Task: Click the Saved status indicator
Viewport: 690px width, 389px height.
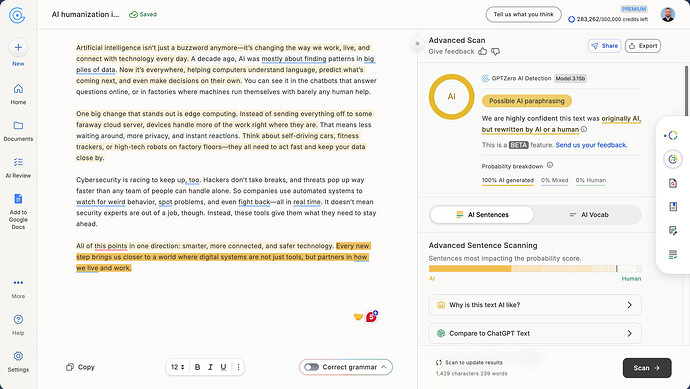Action: [x=143, y=15]
